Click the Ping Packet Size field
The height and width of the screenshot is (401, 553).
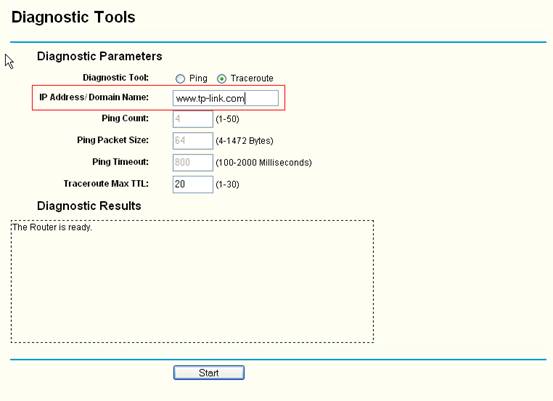(x=193, y=141)
